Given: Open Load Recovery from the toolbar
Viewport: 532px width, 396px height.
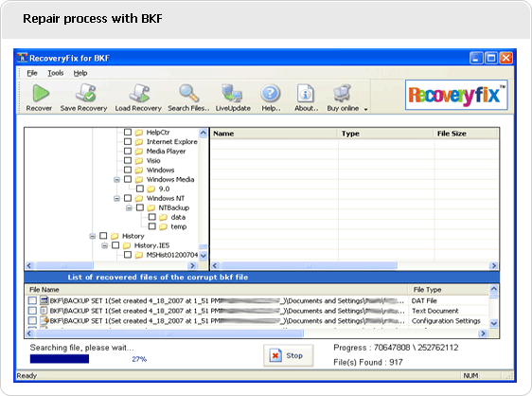Looking at the screenshot, I should point(139,93).
